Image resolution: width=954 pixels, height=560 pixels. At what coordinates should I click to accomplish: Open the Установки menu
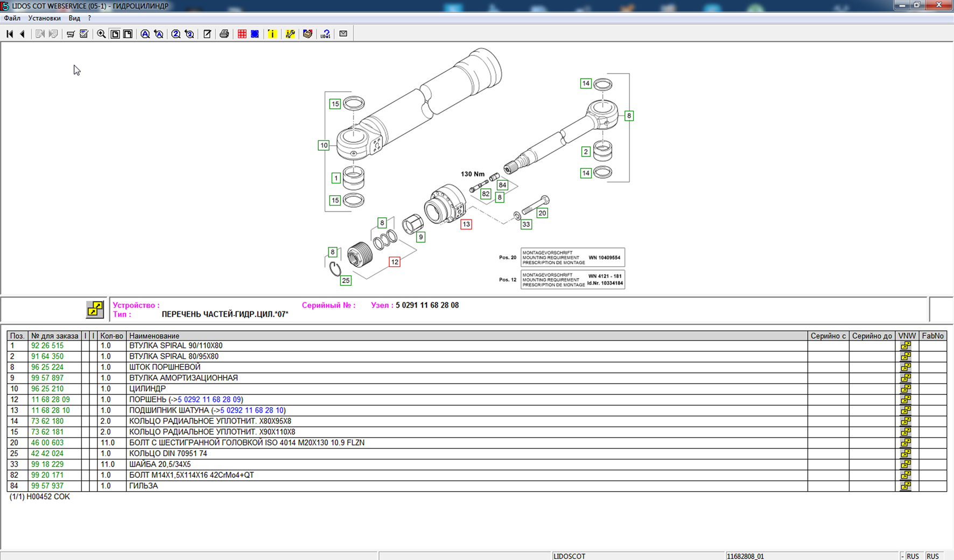(x=44, y=18)
